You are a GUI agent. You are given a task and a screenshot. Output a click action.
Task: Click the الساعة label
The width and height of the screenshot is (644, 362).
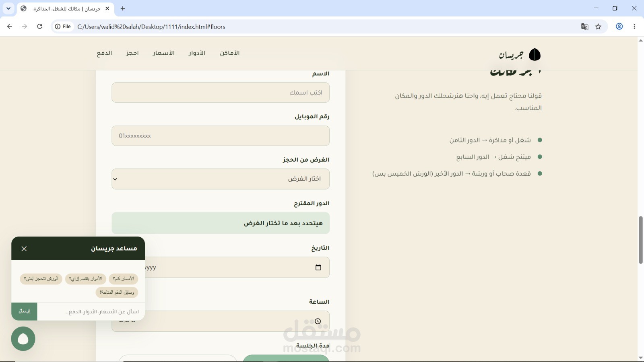(319, 302)
